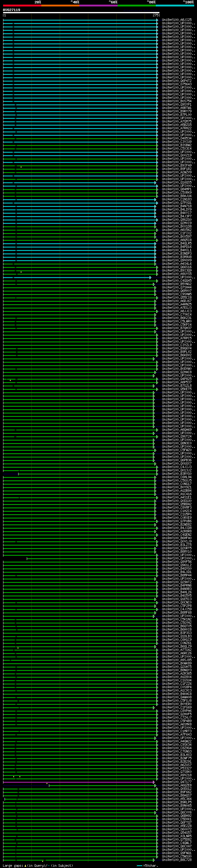Go to the UniRef100_A7RPC5 entry
Image resolution: width=197 pixels, height=868 pixels.
click(177, 338)
